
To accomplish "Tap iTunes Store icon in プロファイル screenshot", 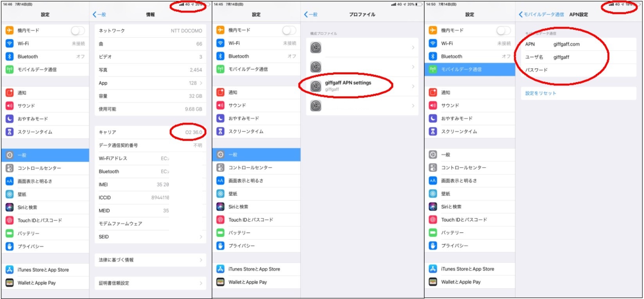I will click(220, 269).
